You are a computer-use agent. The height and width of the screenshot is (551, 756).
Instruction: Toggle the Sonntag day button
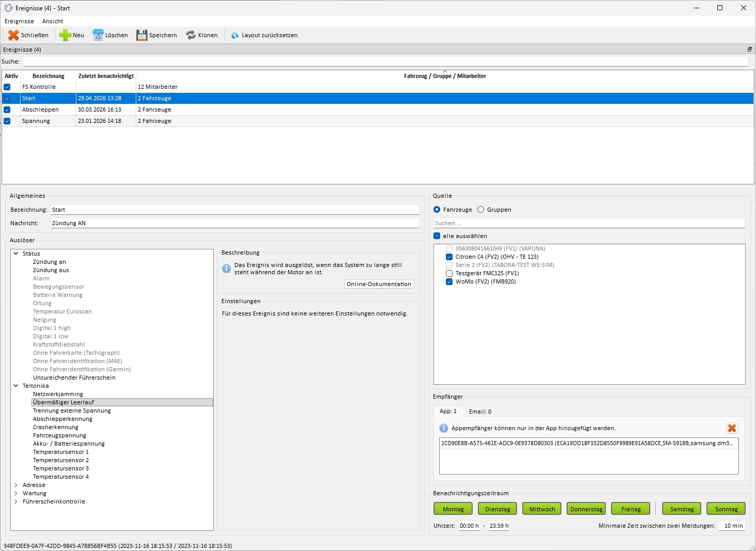point(726,509)
